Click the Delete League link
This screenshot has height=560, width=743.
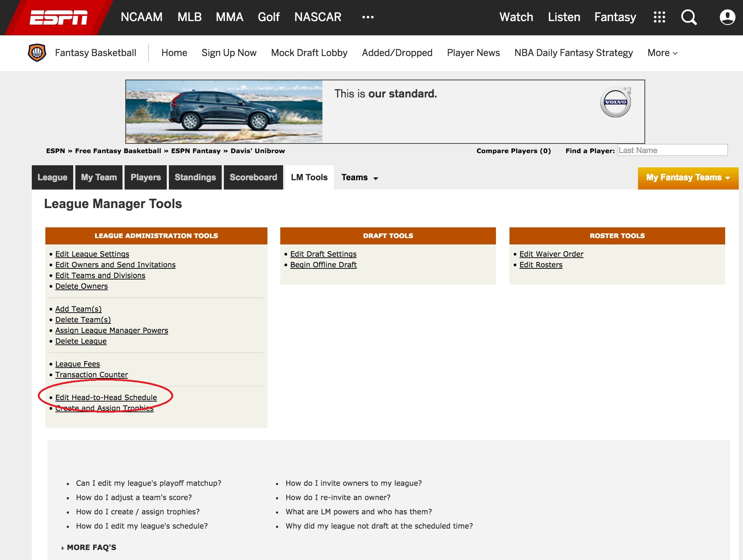pyautogui.click(x=81, y=341)
